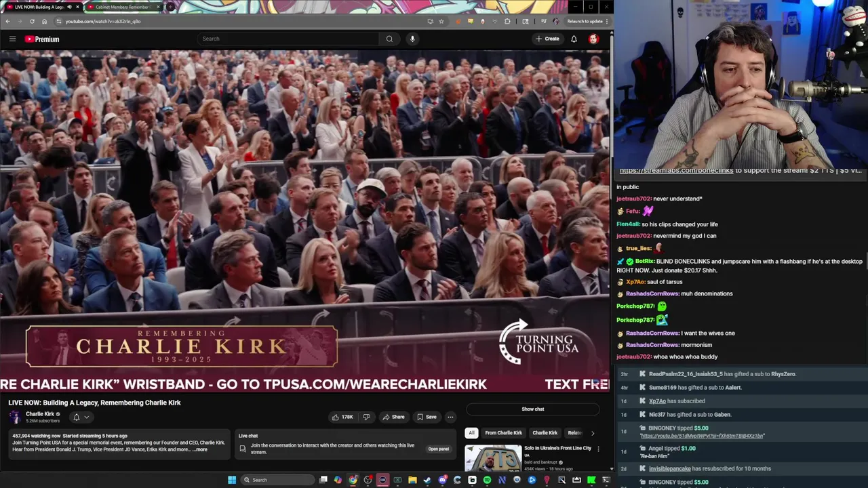
Task: Open the browser home page
Action: pos(44,21)
